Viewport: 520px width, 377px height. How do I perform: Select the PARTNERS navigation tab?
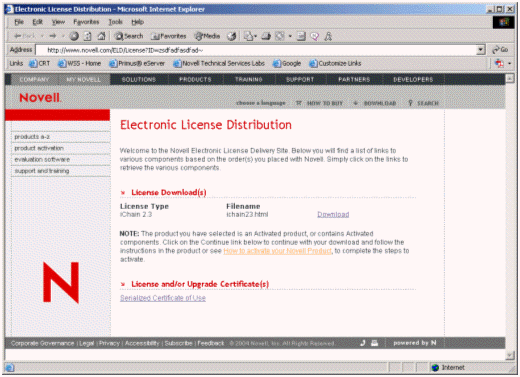coord(354,79)
